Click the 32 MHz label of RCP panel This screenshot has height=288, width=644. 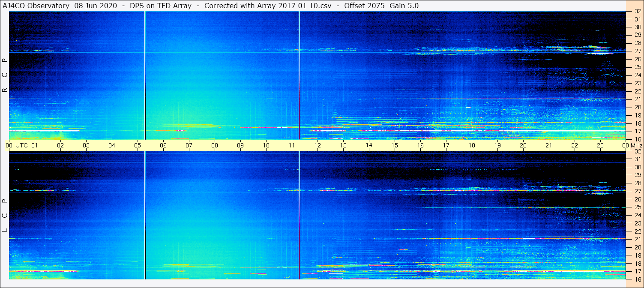[637, 12]
